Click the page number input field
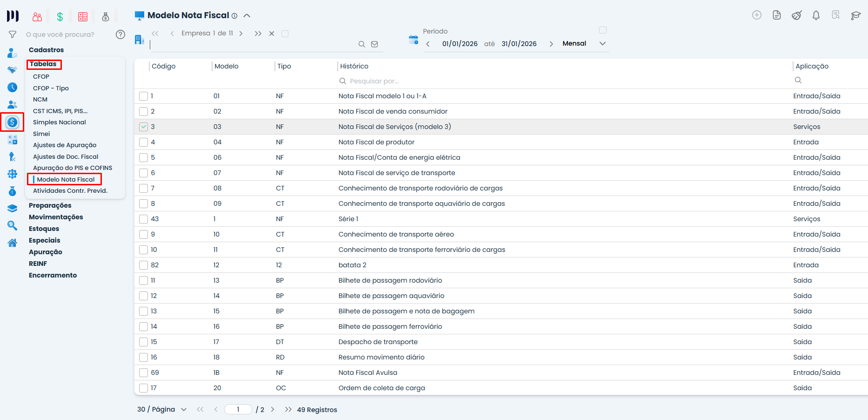Image resolution: width=868 pixels, height=420 pixels. [x=238, y=409]
